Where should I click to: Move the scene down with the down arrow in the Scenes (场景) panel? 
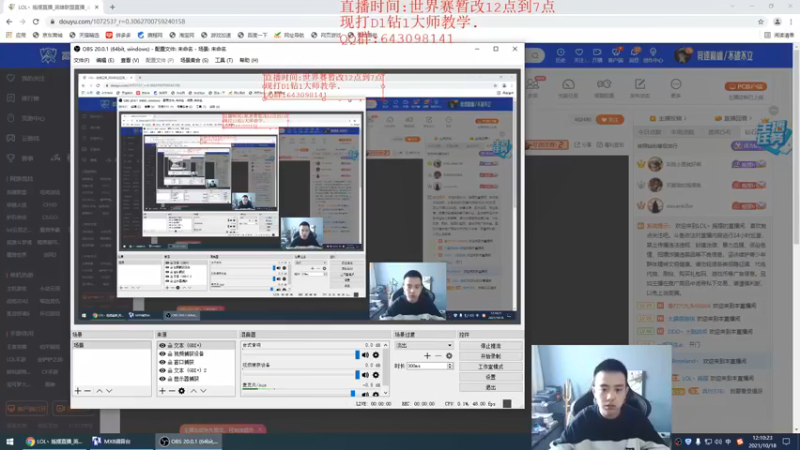click(x=109, y=391)
